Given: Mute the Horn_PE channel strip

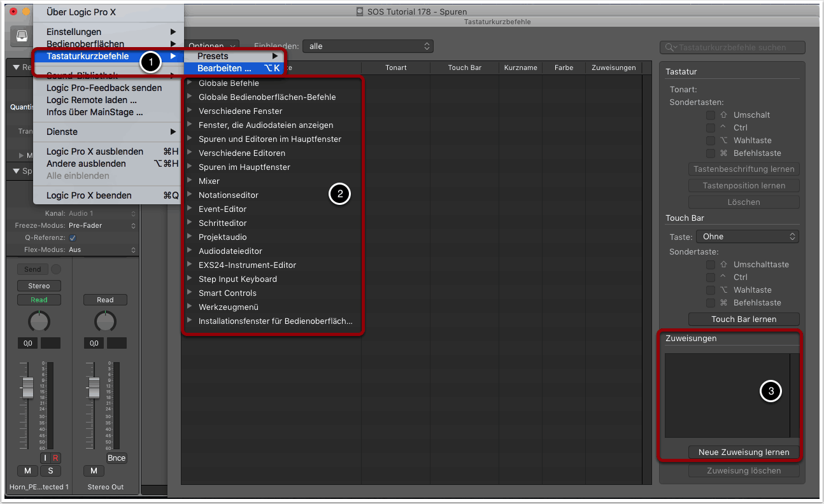Looking at the screenshot, I should [27, 471].
